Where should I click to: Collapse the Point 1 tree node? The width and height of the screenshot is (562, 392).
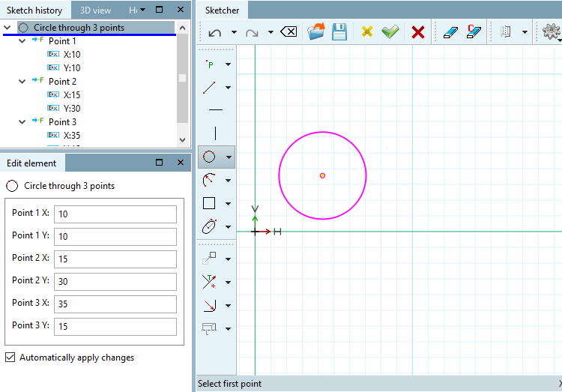pos(22,41)
